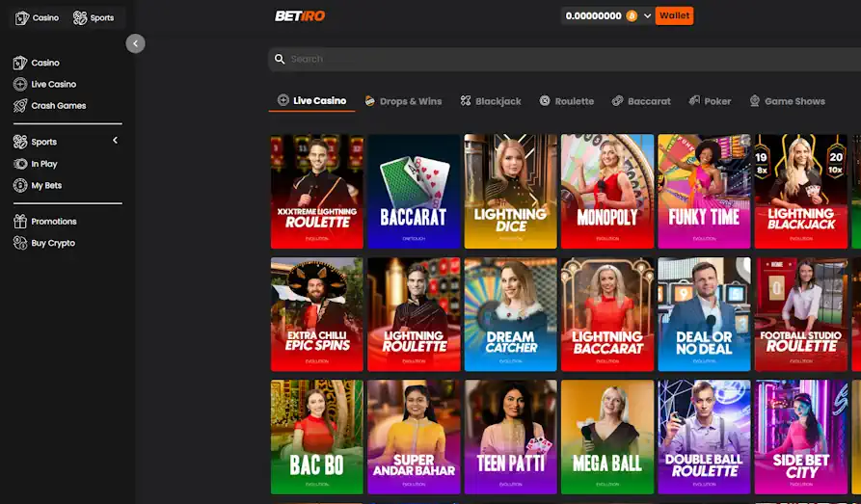Click the Buy Crypto coins icon
Image resolution: width=861 pixels, height=504 pixels.
click(20, 243)
